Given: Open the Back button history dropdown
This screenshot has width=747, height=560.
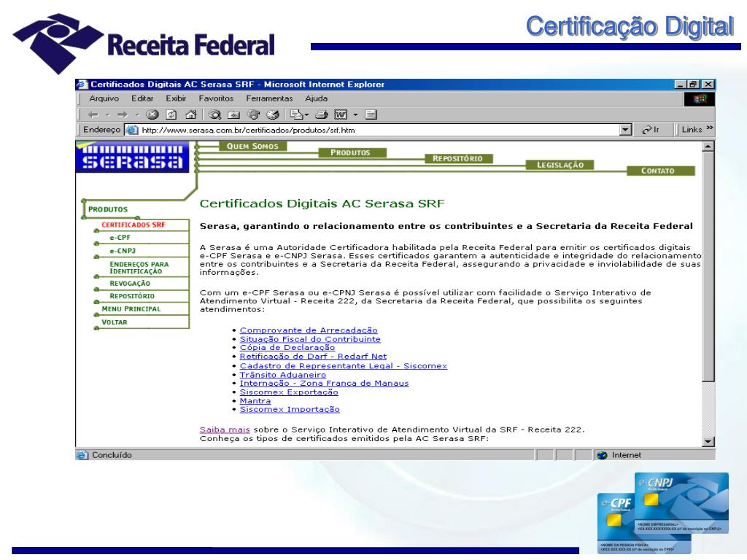Looking at the screenshot, I should (108, 114).
